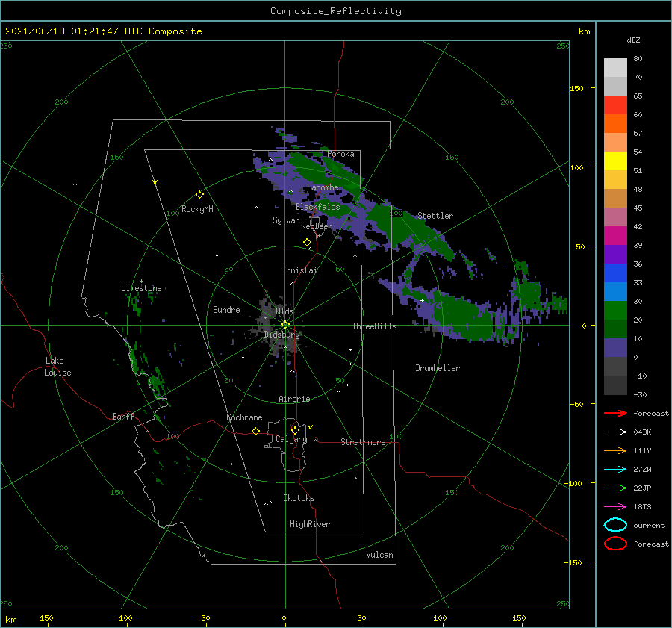Click the 18TS legend text

642,507
